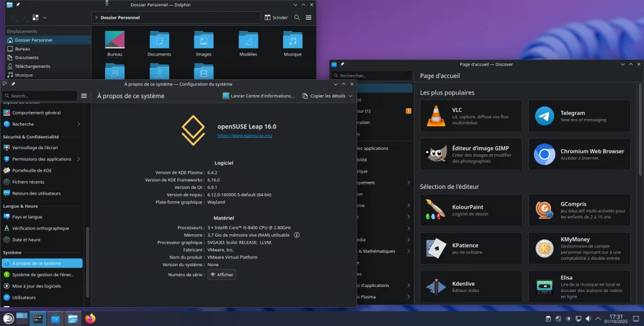Click the Discover page vertical scrollbar
The width and height of the screenshot is (644, 326).
point(640,126)
